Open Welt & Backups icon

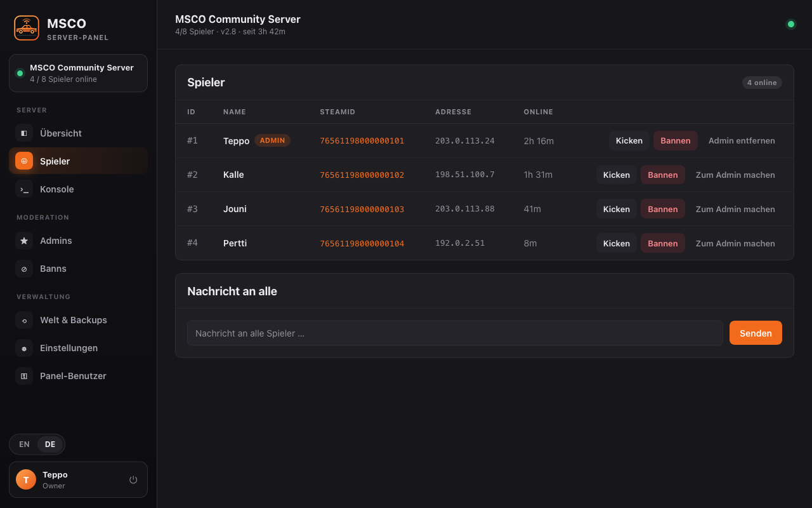tap(24, 320)
